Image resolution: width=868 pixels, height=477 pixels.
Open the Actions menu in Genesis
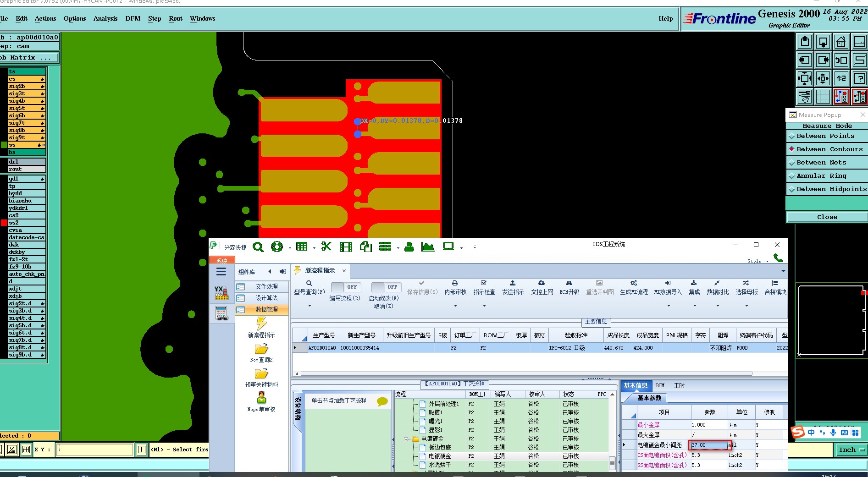pos(45,19)
